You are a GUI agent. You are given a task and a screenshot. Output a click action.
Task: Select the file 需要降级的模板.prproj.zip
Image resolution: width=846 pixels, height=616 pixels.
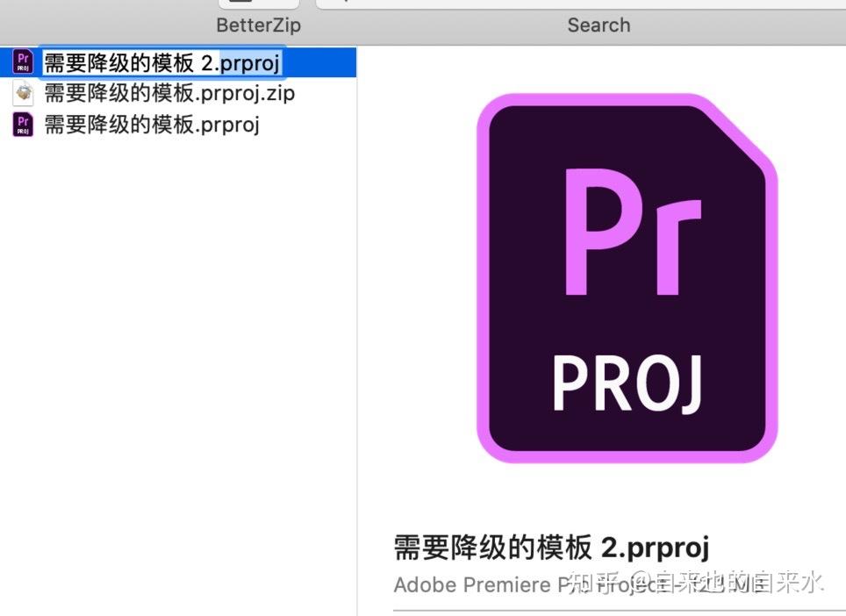169,93
